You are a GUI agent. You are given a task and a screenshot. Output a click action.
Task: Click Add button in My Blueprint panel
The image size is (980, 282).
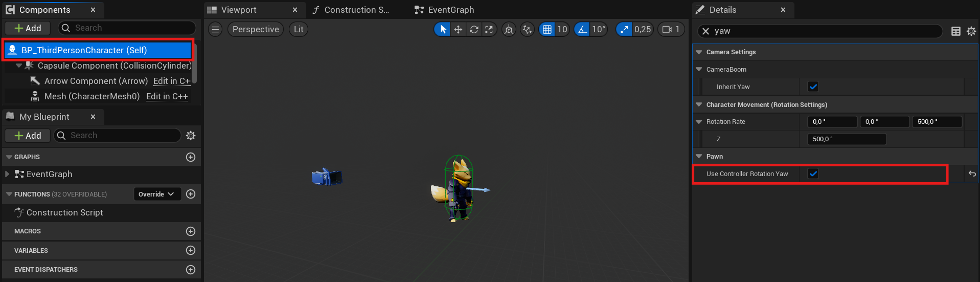point(28,136)
